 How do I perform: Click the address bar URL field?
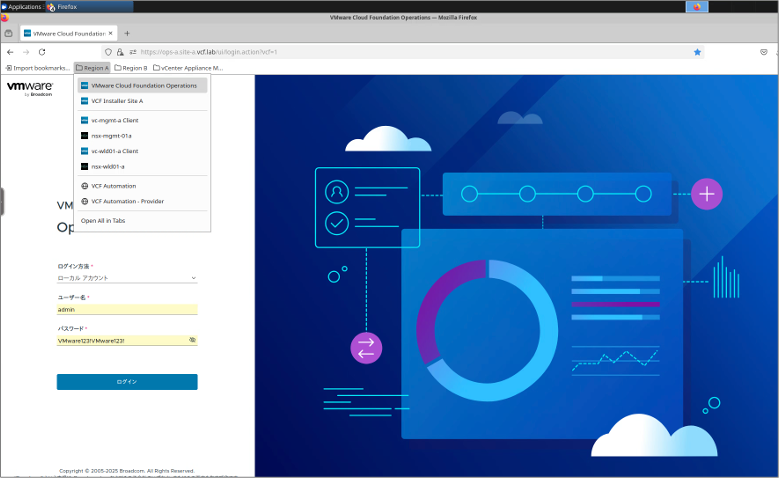point(402,52)
